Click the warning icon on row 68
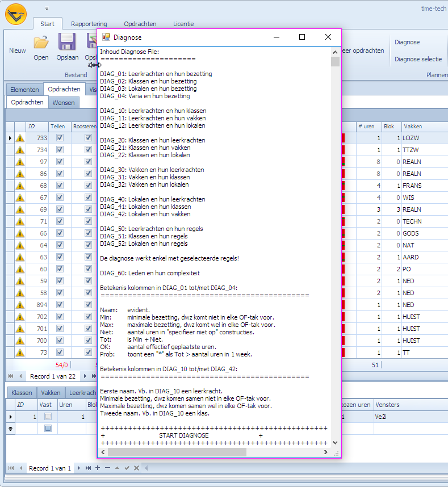Viewport: 448px width, 487px height. point(20,186)
